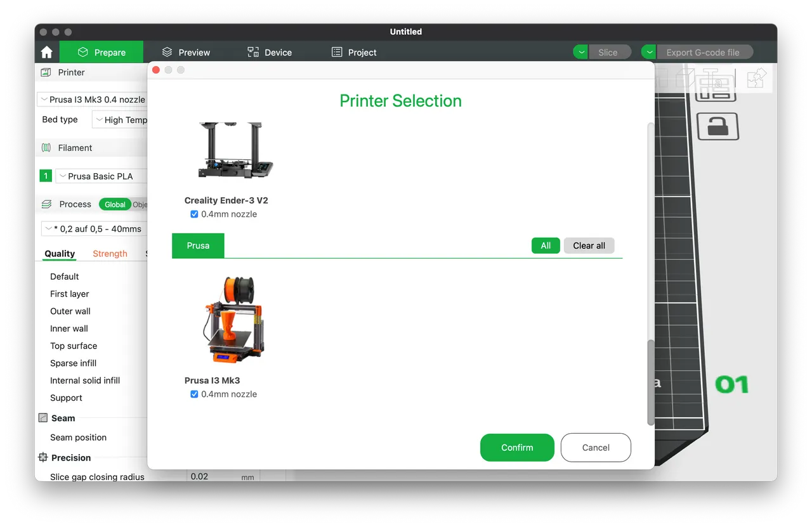Click the Confirm button
Screen dimensions: 812x527
517,448
